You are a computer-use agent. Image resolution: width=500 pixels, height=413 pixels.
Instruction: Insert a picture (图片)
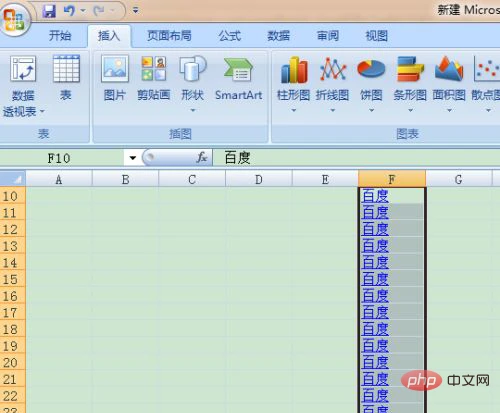[115, 78]
